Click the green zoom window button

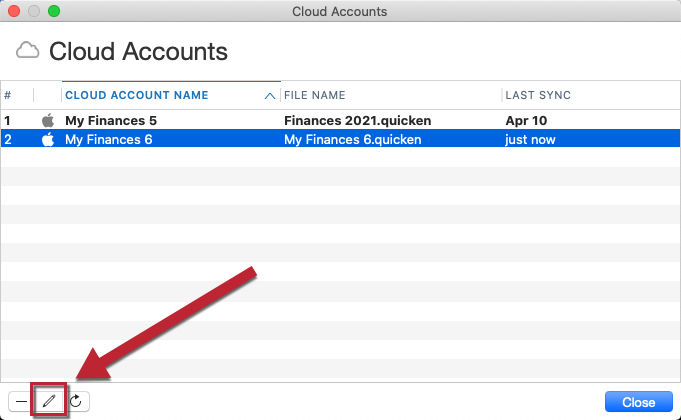(x=54, y=11)
